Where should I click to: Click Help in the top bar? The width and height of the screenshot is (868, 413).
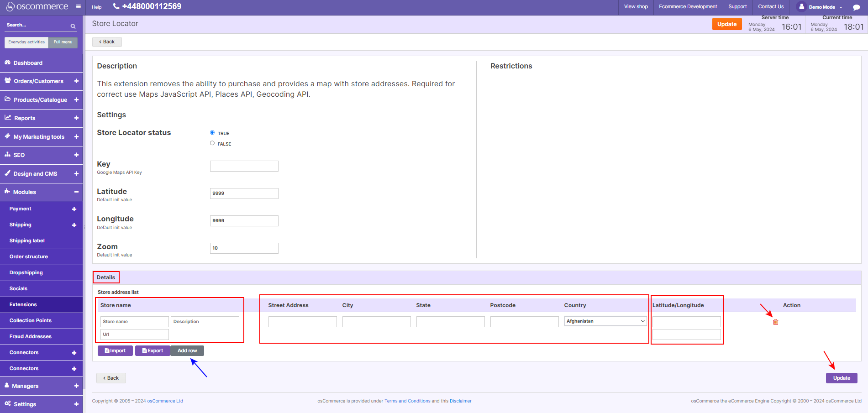tap(96, 7)
